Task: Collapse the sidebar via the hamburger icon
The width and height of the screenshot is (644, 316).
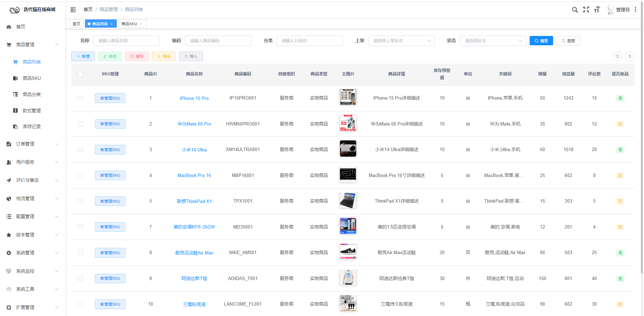Action: pyautogui.click(x=73, y=10)
